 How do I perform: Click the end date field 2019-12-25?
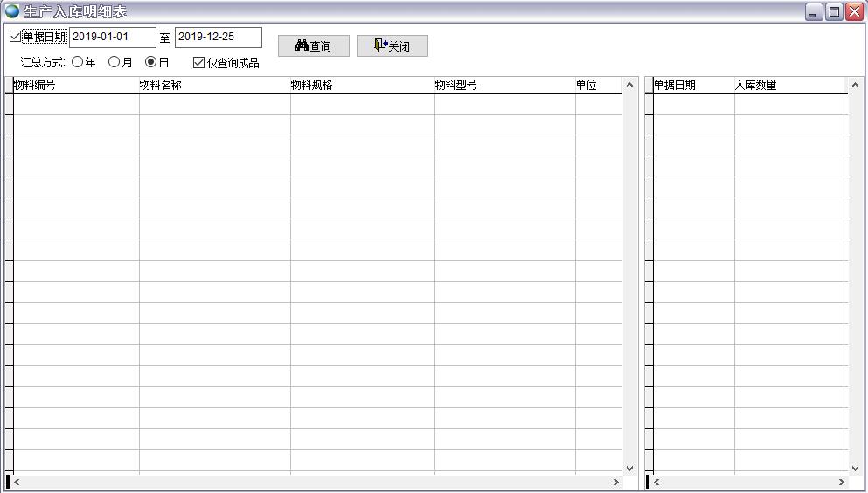point(218,38)
